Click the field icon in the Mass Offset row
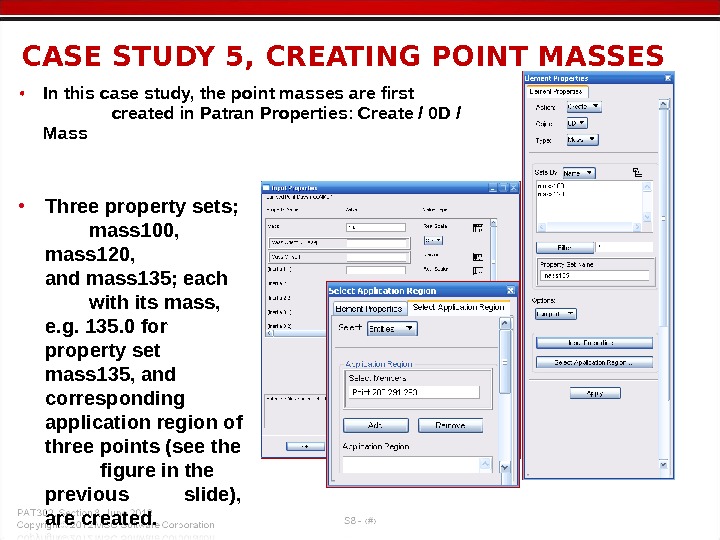Image resolution: width=720 pixels, height=540 pixels. pyautogui.click(x=478, y=257)
